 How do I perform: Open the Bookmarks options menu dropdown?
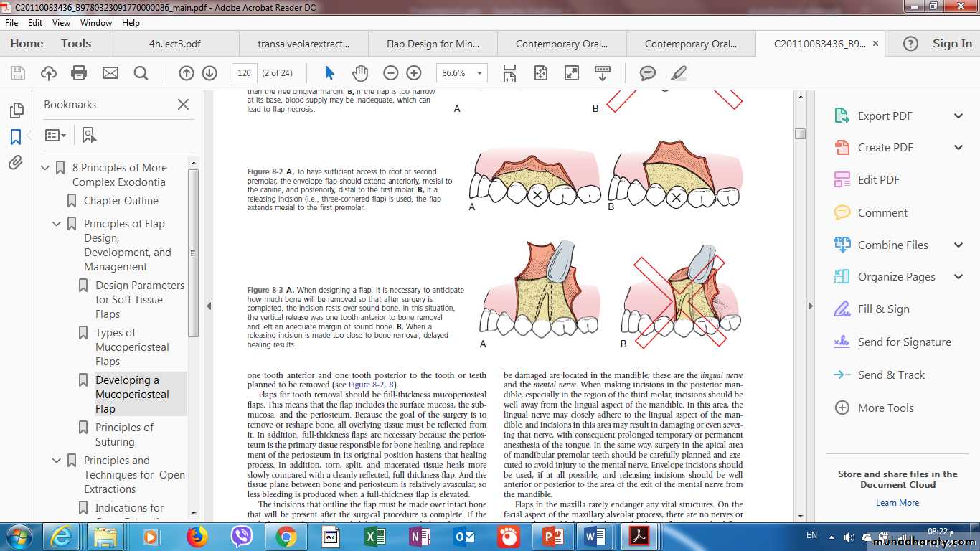pos(55,135)
